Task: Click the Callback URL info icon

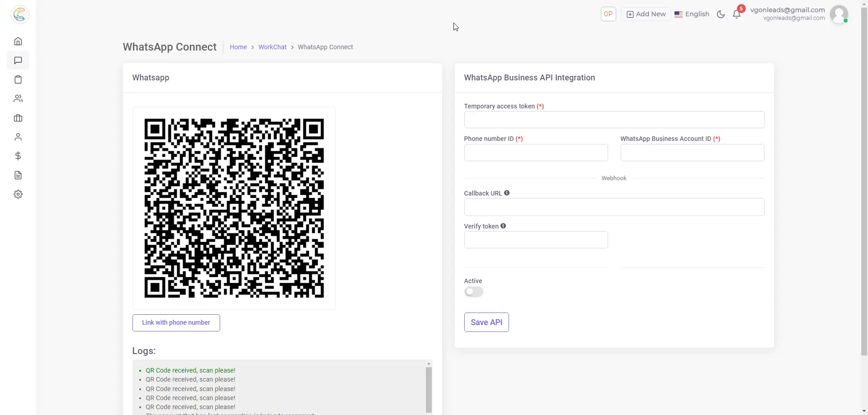Action: pos(507,193)
